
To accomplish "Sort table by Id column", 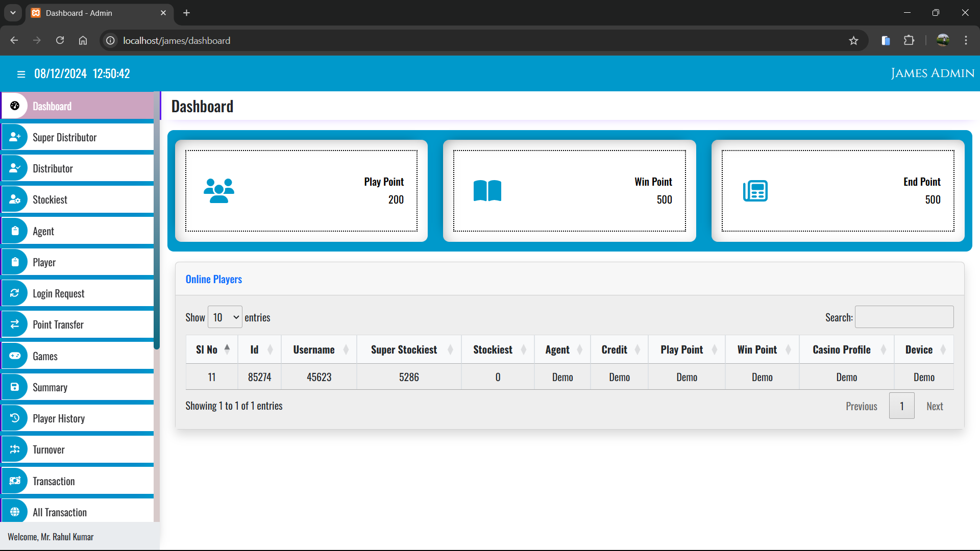I will pyautogui.click(x=259, y=349).
